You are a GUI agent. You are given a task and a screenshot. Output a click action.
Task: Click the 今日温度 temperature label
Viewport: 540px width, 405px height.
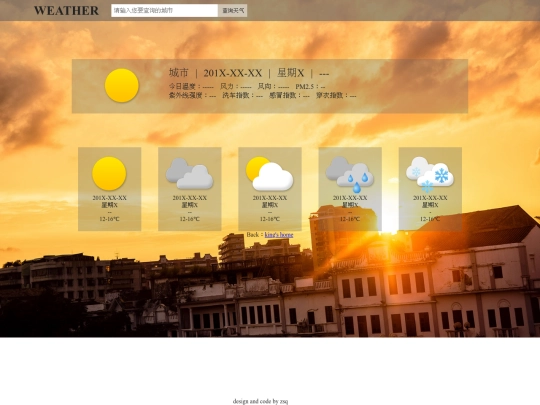[191, 86]
